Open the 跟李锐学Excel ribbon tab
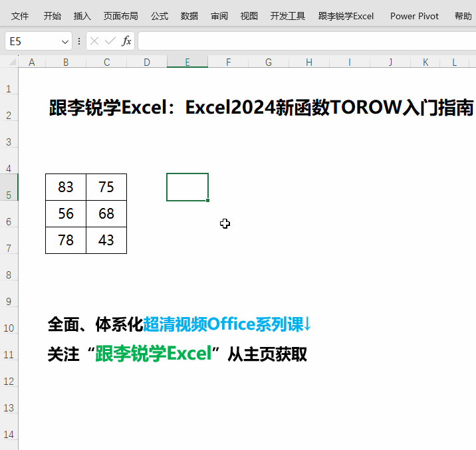 [x=346, y=16]
